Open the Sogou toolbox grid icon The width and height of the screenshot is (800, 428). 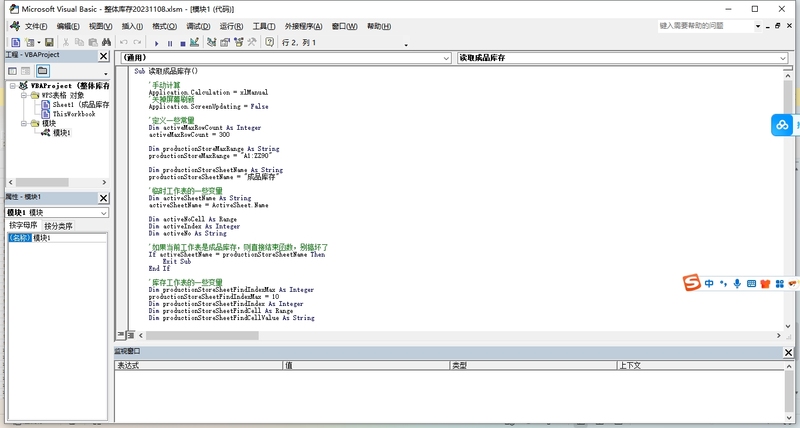tap(779, 284)
